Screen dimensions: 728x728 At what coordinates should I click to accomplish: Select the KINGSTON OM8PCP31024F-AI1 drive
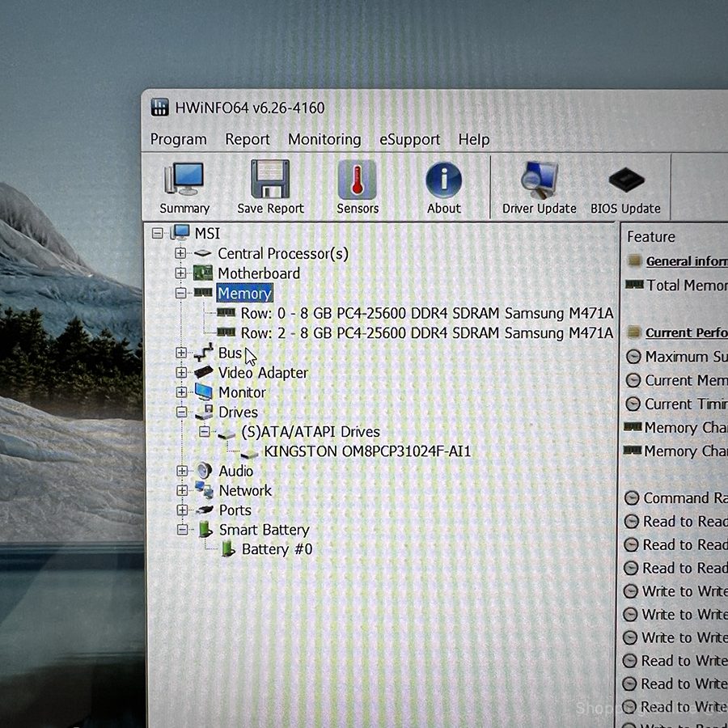coord(367,451)
